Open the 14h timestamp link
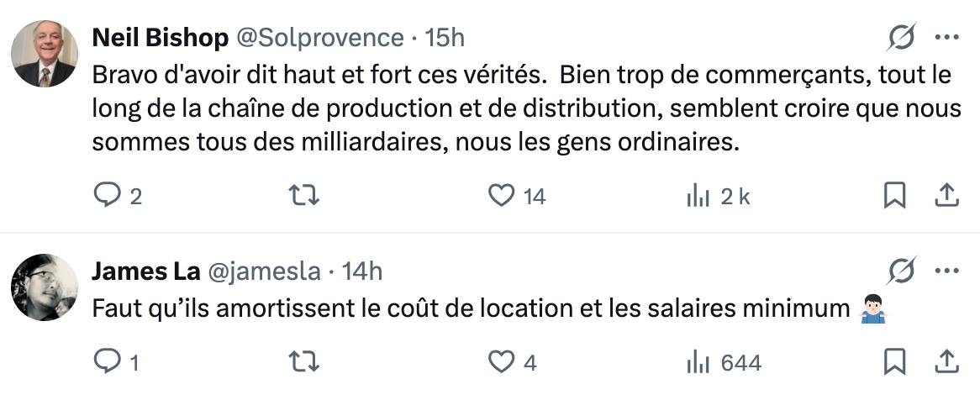 point(363,271)
